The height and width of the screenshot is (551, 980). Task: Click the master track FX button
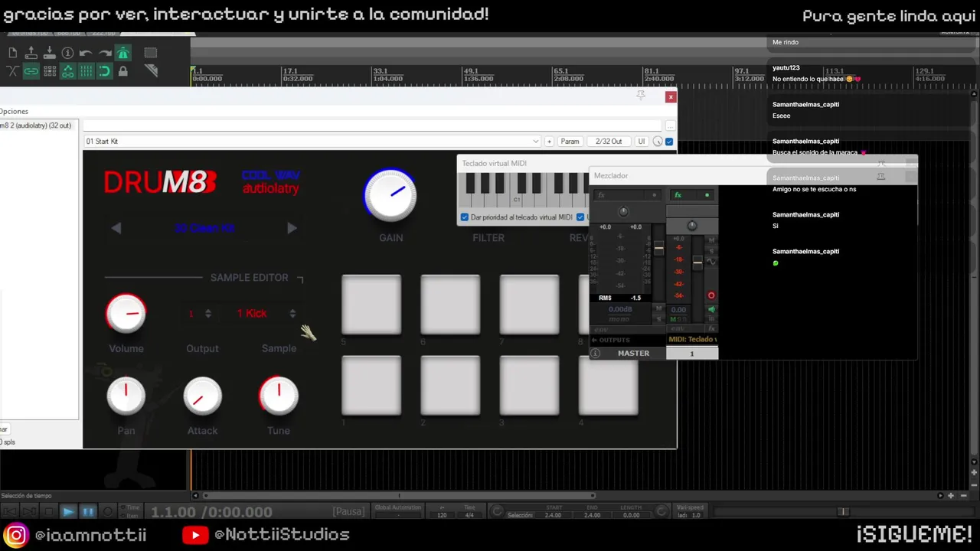601,195
